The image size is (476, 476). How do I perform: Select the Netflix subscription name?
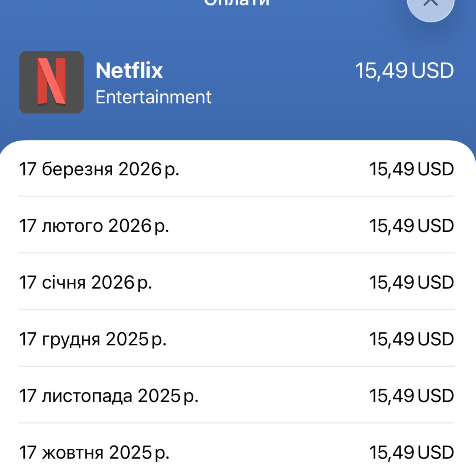[129, 70]
